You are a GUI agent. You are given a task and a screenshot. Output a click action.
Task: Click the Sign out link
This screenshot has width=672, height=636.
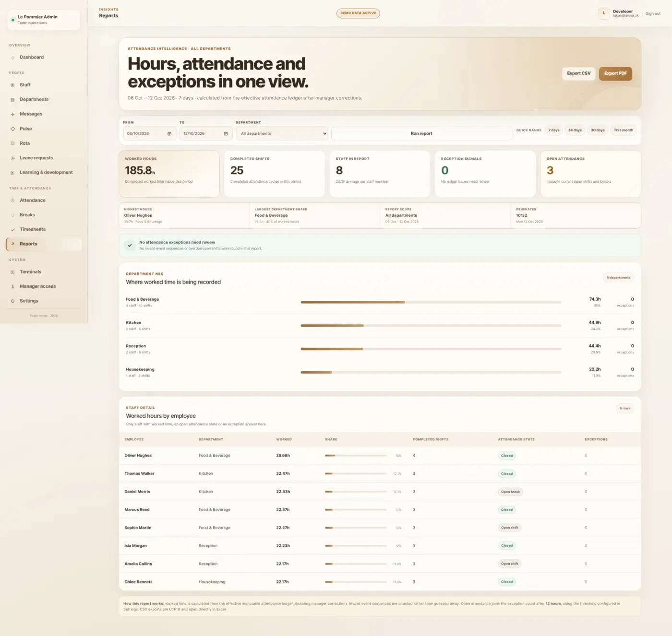[x=653, y=14]
